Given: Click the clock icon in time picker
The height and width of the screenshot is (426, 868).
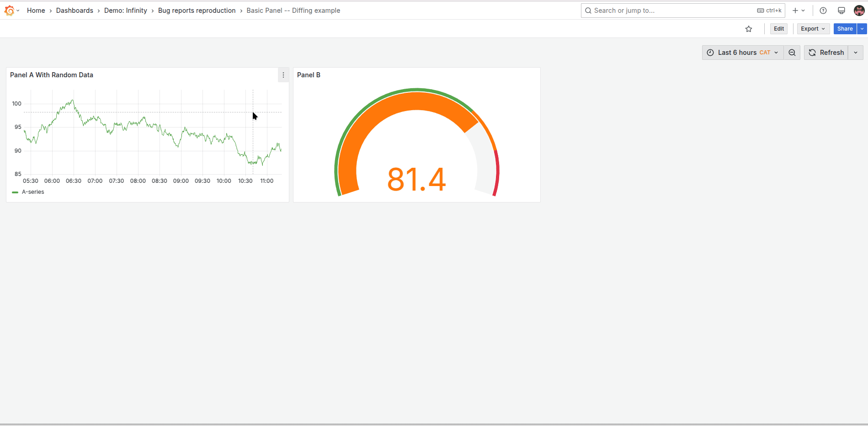Looking at the screenshot, I should (710, 53).
